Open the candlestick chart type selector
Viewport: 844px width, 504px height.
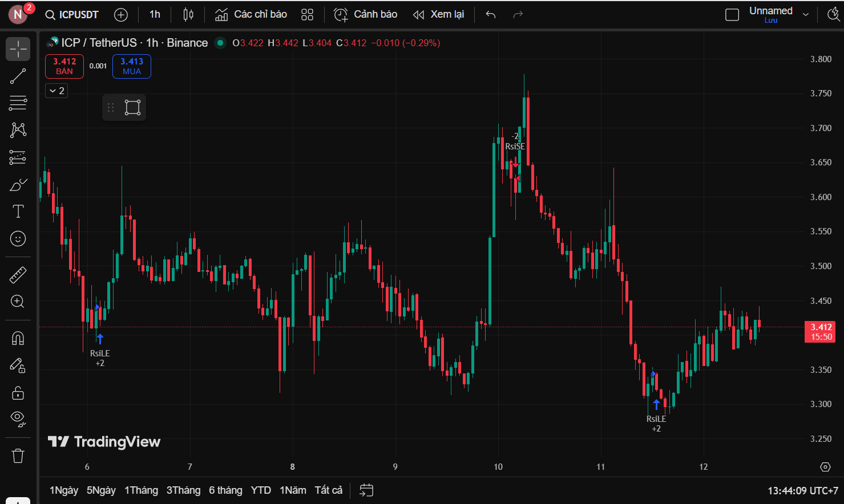pos(188,15)
